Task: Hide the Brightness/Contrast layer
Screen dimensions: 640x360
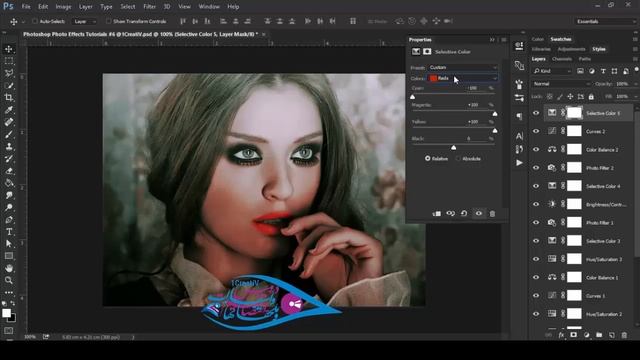Action: click(x=536, y=204)
